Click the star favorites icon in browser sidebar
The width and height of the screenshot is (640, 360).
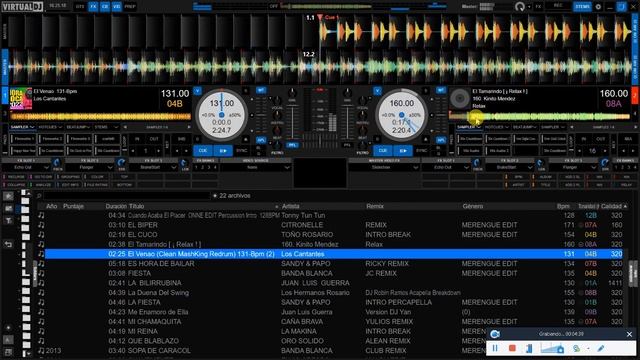[8, 196]
